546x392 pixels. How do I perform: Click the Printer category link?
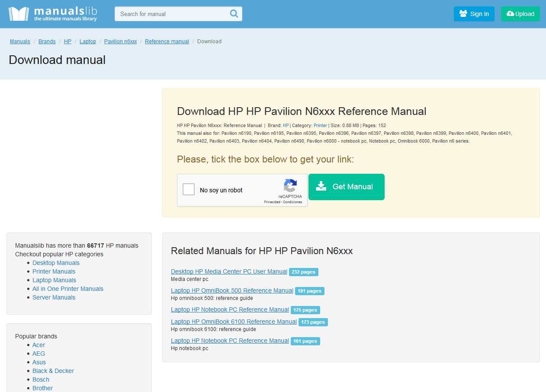tap(320, 125)
